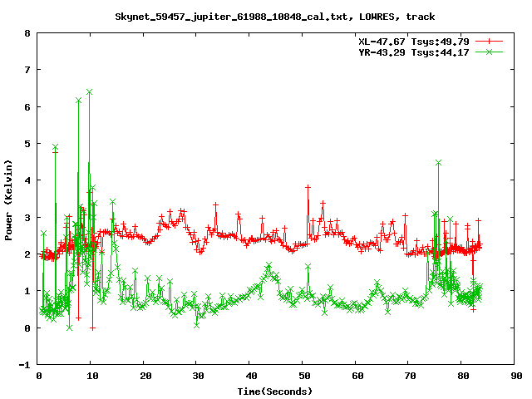Click the x-axis tick label 10
This screenshot has width=532, height=399.
click(x=92, y=376)
